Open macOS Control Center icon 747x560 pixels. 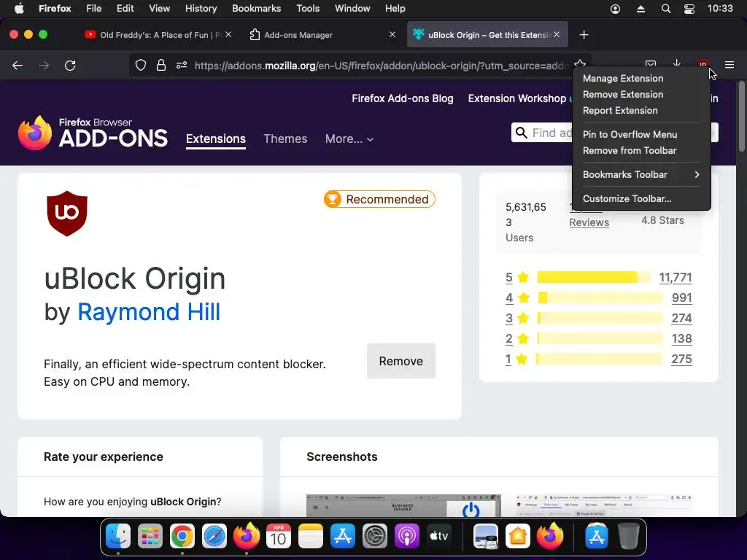(x=689, y=9)
